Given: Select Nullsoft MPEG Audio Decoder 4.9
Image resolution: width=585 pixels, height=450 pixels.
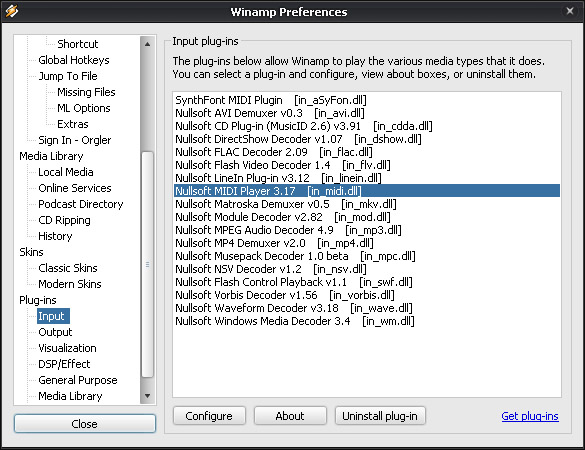Looking at the screenshot, I should coord(288,230).
